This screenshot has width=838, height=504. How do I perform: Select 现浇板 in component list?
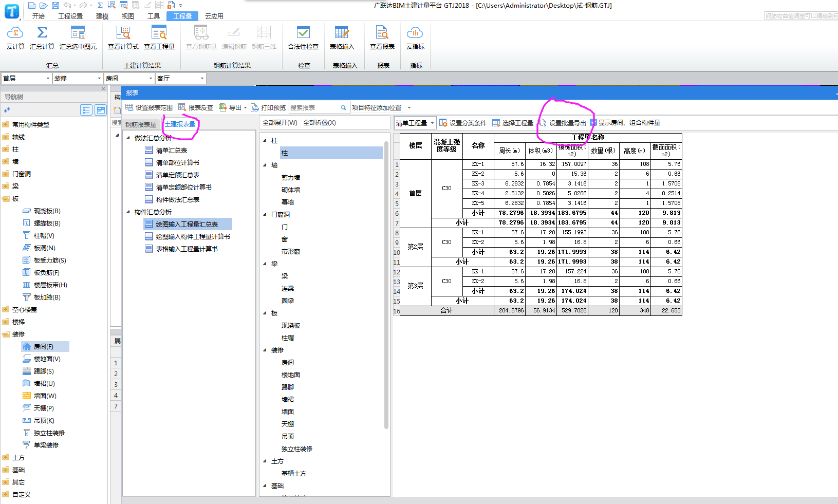291,326
